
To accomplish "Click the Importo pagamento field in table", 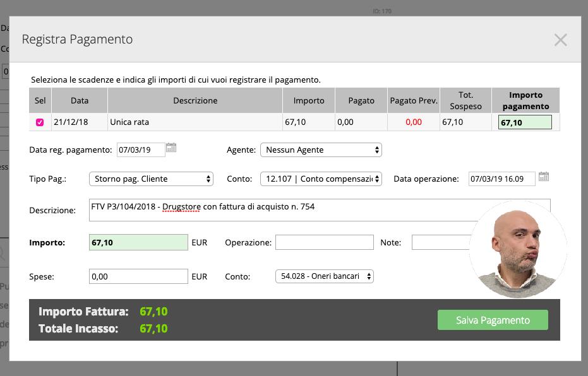I will tap(525, 122).
